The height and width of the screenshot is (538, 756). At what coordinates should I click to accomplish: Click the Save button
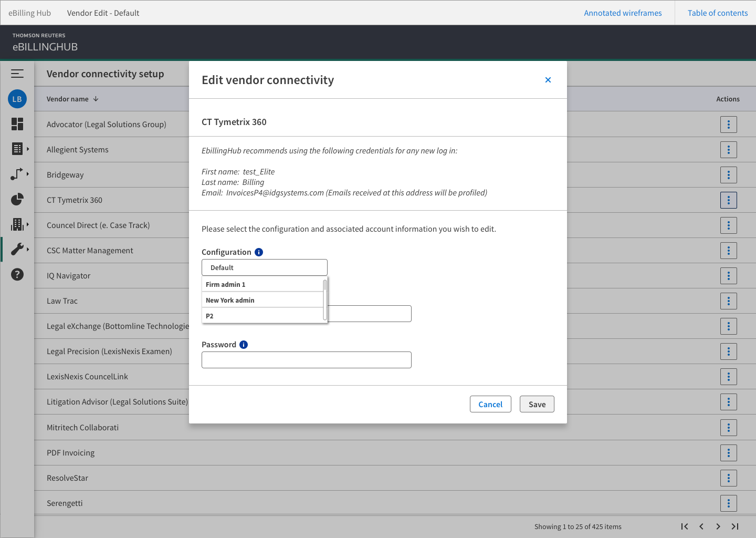tap(537, 404)
